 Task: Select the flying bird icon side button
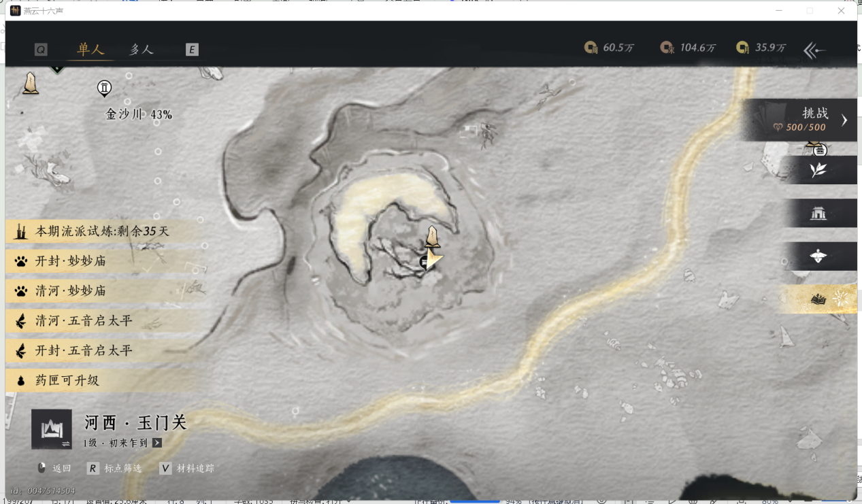818,256
